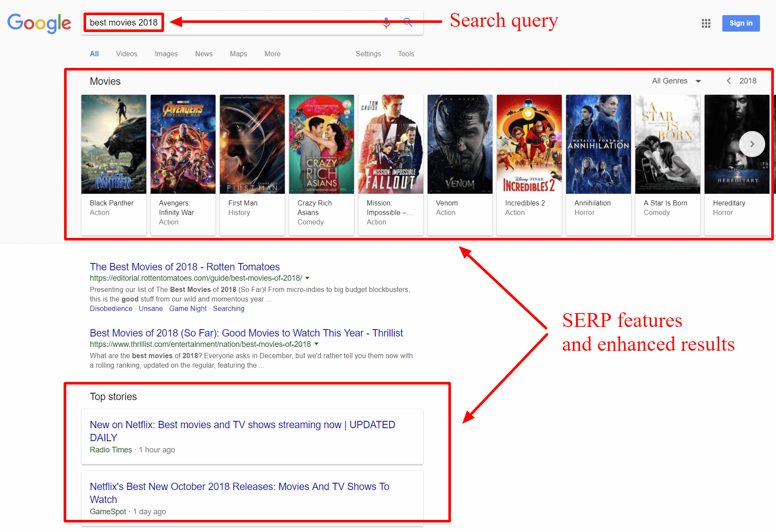Click the Mission: Impossible Fallout poster
Image resolution: width=776 pixels, height=532 pixels.
(391, 144)
